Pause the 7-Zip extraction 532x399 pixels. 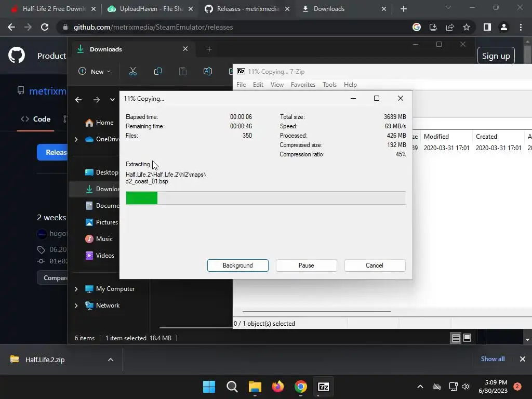coord(306,265)
